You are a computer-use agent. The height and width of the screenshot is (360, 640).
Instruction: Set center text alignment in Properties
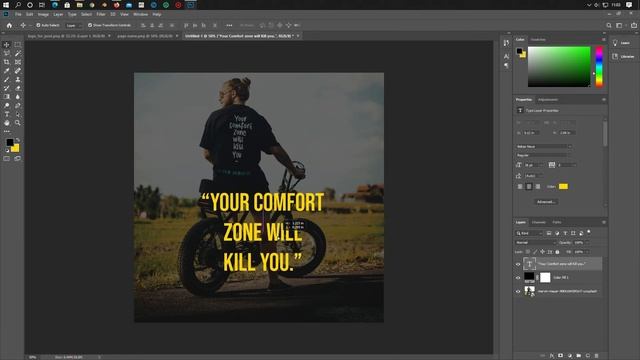tap(529, 187)
